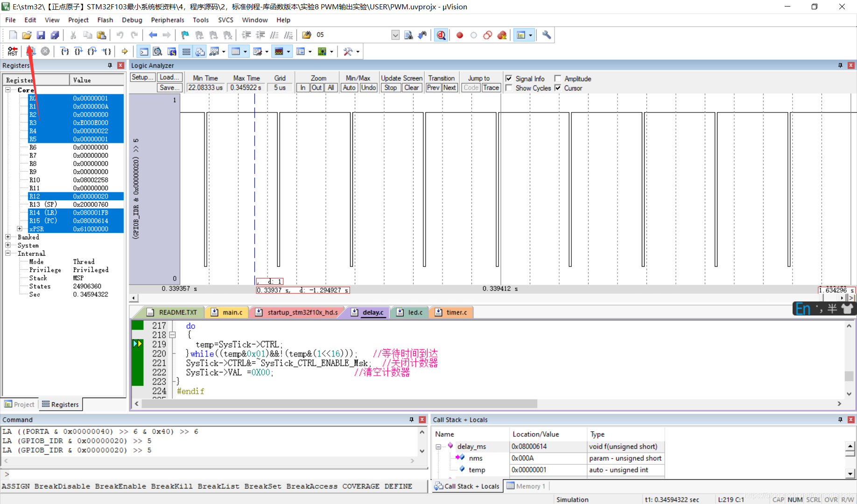Viewport: 857px width, 504px height.
Task: Click the En input method indicator
Action: click(803, 308)
